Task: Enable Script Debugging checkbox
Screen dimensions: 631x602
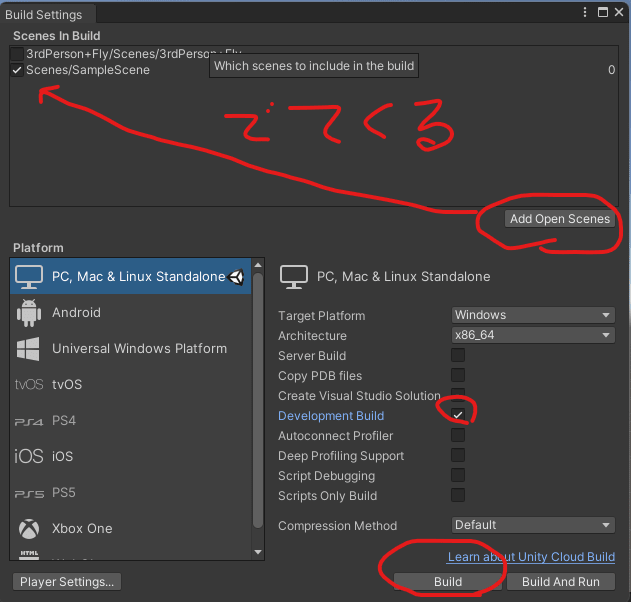Action: (x=458, y=475)
